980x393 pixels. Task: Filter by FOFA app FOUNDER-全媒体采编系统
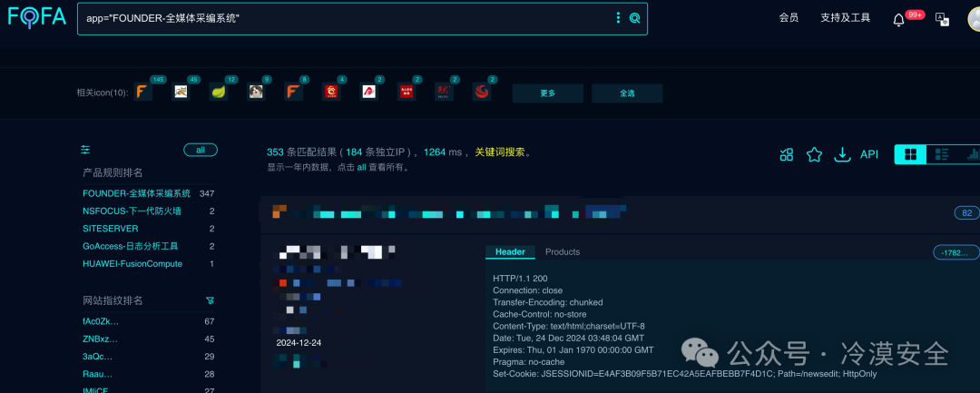point(136,193)
